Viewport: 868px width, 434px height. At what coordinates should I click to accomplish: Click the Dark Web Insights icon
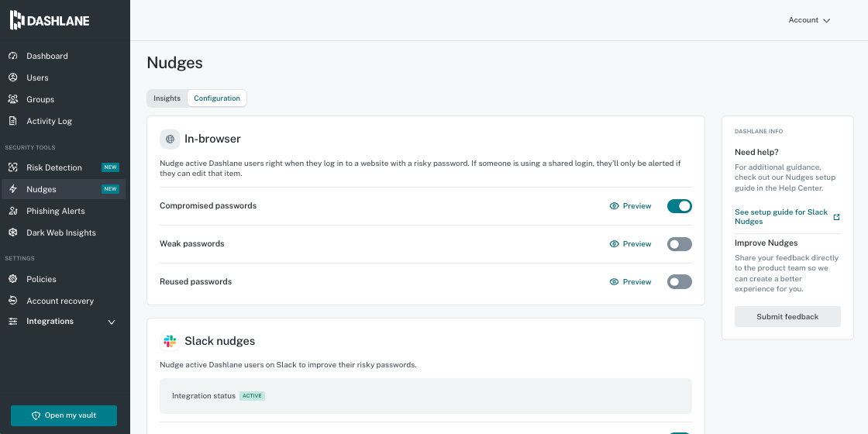tap(12, 232)
